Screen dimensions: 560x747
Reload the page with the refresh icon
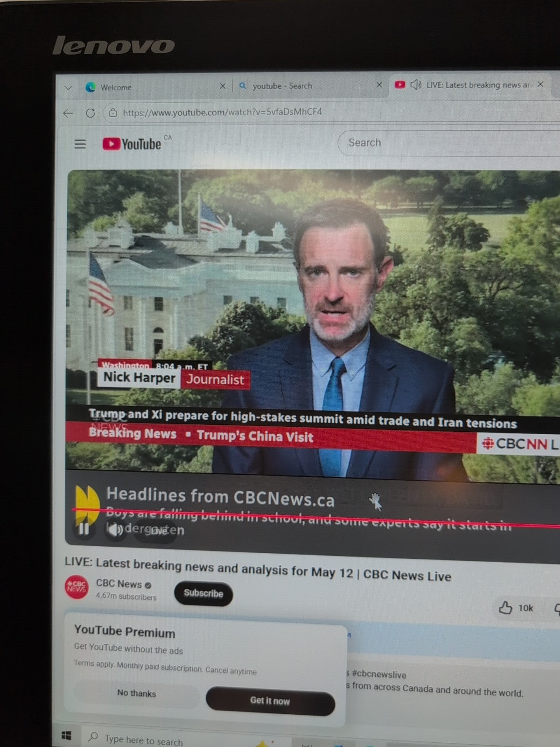[91, 113]
